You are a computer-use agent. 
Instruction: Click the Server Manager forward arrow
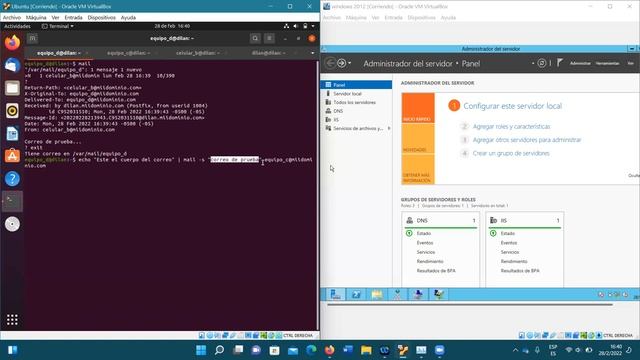pyautogui.click(x=342, y=63)
